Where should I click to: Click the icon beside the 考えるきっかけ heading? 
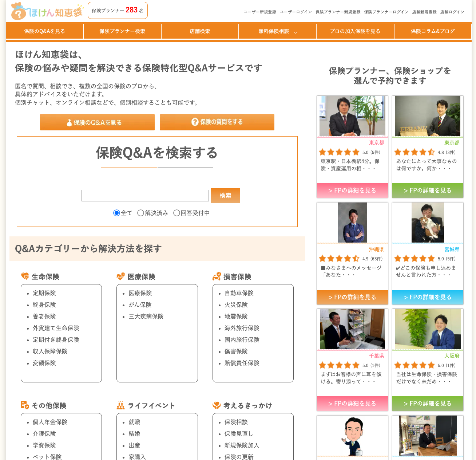pos(217,405)
